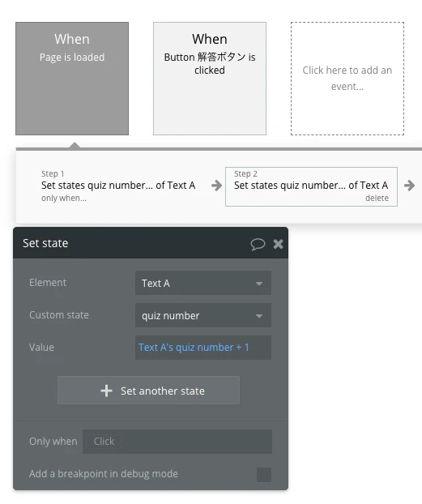422x504 pixels.
Task: Open the Custom state dropdown quiz number
Action: [x=203, y=315]
